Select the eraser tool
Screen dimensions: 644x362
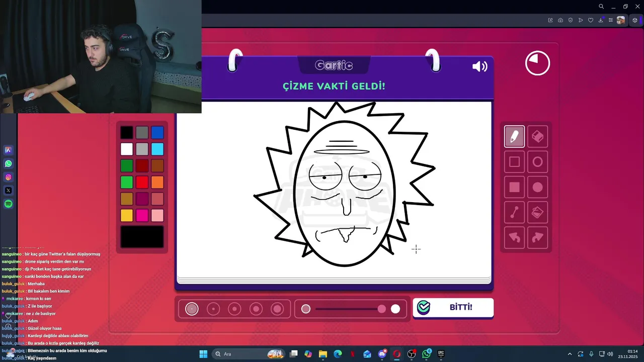[x=537, y=136]
